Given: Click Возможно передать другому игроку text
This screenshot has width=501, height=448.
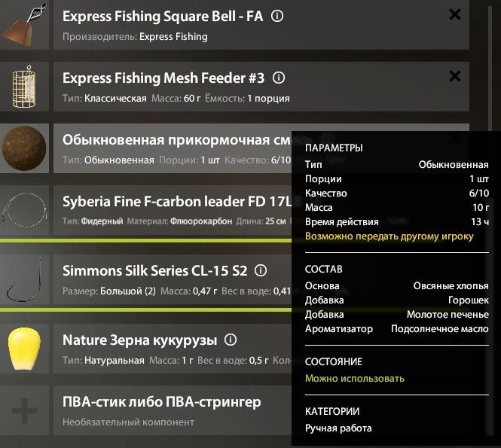Looking at the screenshot, I should tap(389, 236).
